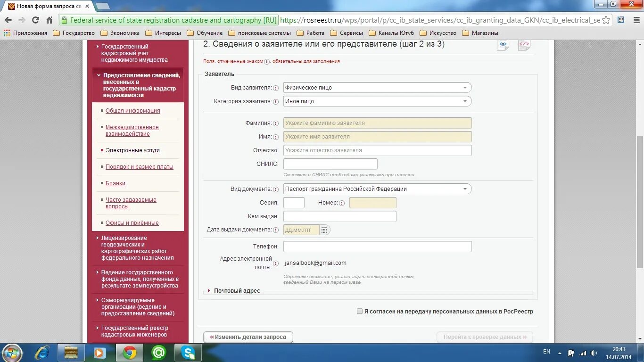Viewport: 644px width, 362px height.
Task: Launch Internet Explorer from the taskbar
Action: tap(42, 353)
